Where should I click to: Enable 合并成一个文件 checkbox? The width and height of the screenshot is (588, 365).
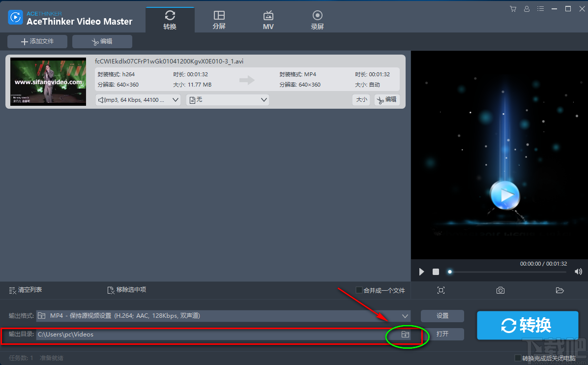359,290
